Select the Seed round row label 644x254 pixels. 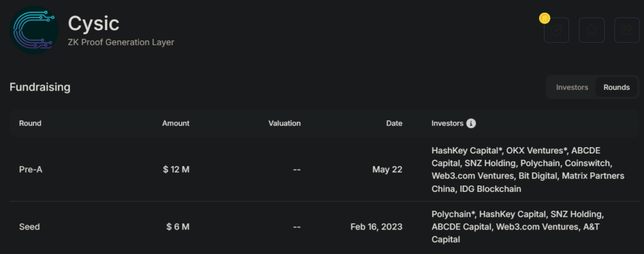[30, 226]
